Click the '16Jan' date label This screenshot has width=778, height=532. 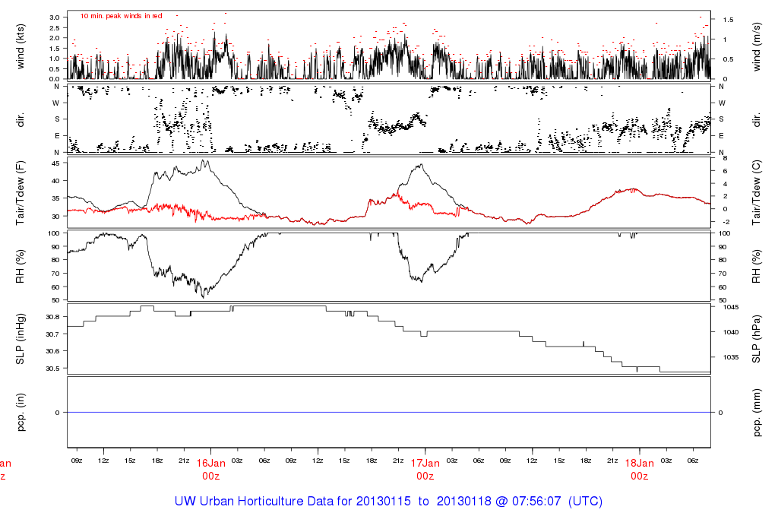click(211, 463)
